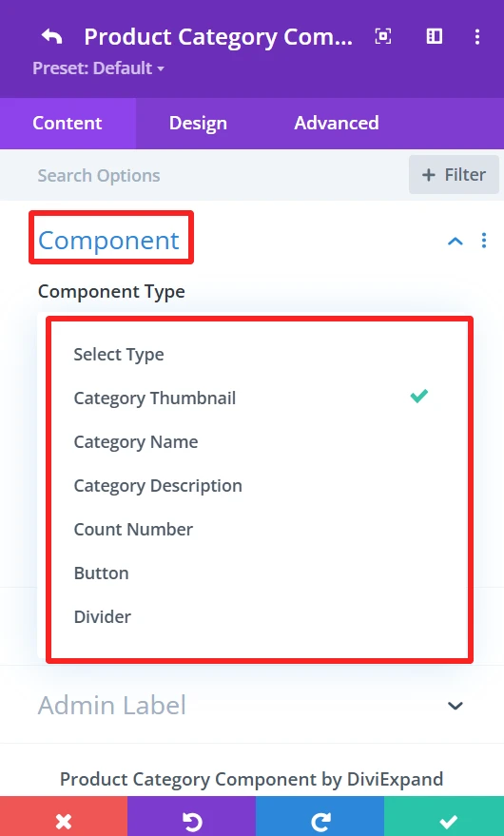Screen dimensions: 504x836
Task: Click the back arrow icon in header
Action: coord(51,37)
